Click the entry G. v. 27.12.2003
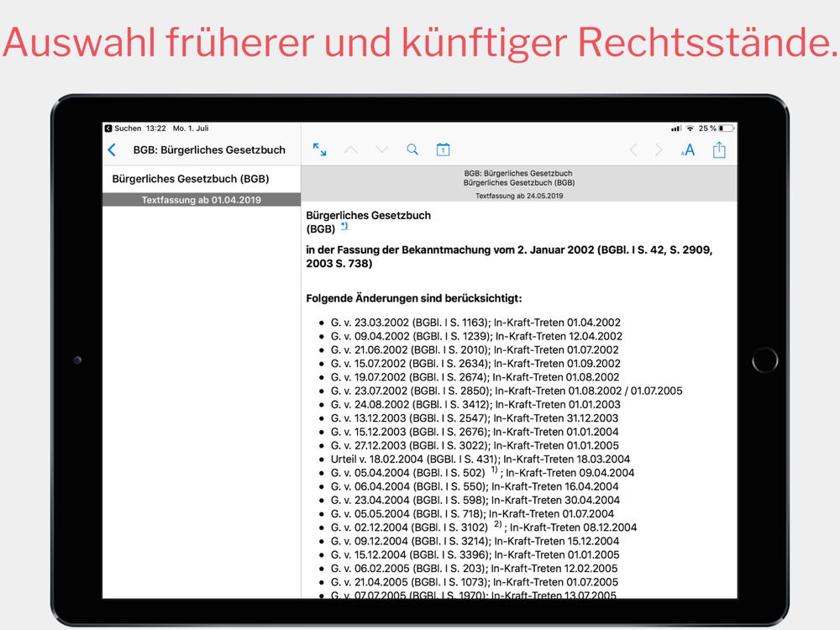 point(475,446)
